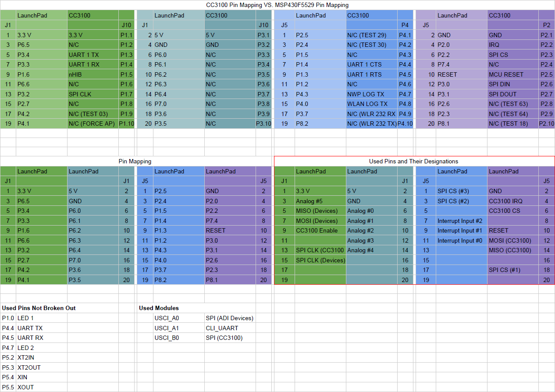The width and height of the screenshot is (555, 392).
Task: Select the 'SPI CS (#1)' cell
Action: 513,270
